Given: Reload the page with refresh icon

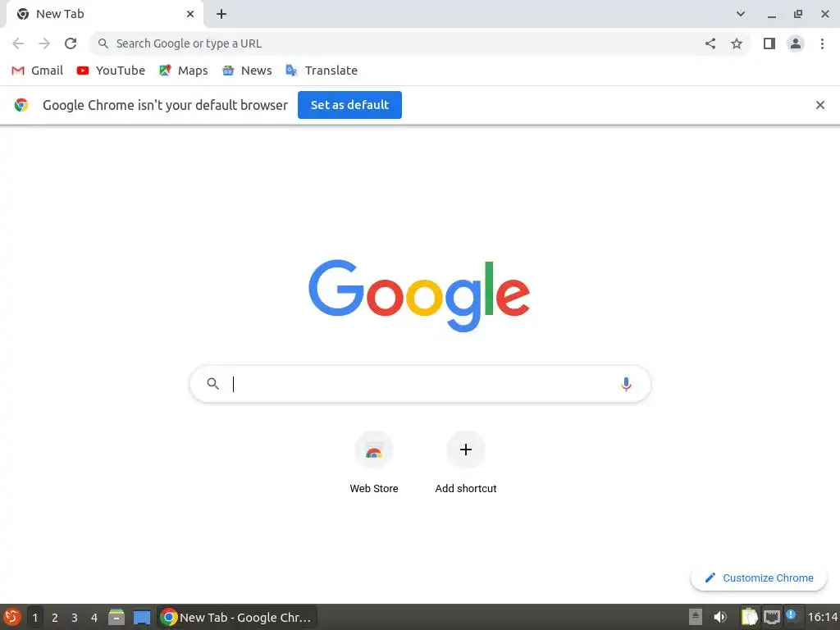Looking at the screenshot, I should (71, 43).
